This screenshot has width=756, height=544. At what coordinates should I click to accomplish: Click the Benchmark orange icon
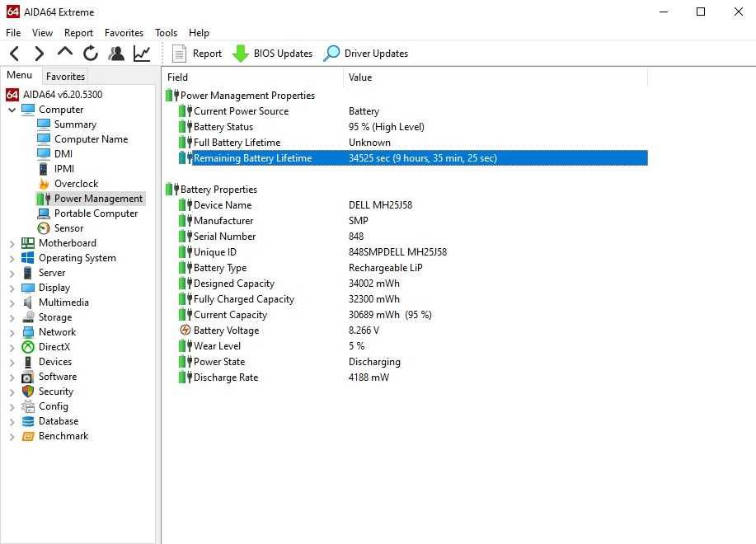coord(28,436)
